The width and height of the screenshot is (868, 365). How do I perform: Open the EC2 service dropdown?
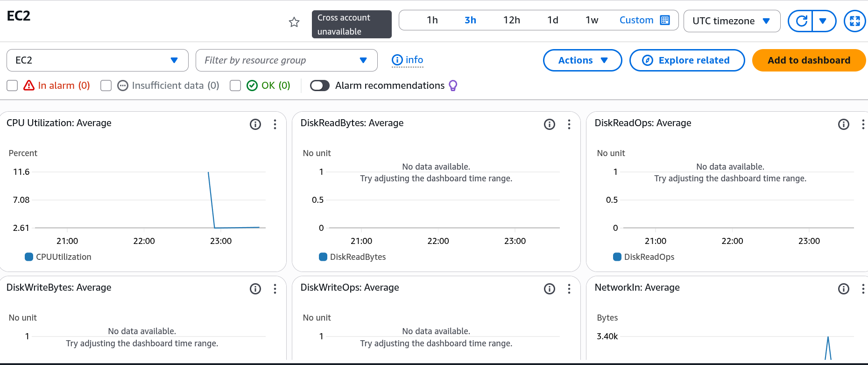[x=98, y=60]
